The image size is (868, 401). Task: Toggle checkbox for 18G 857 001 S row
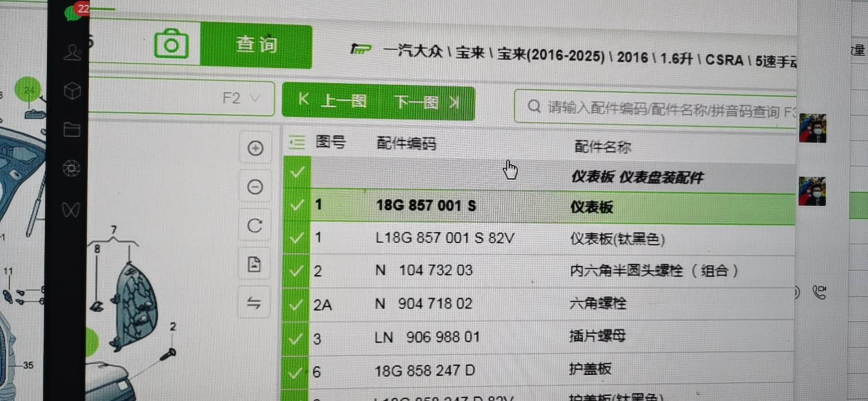[297, 205]
